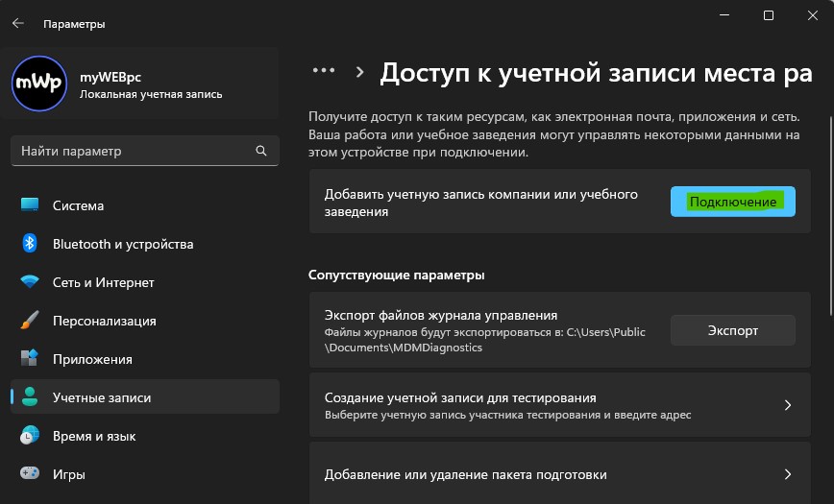Open Bluetooth и устройства section
The height and width of the screenshot is (504, 834).
click(145, 244)
